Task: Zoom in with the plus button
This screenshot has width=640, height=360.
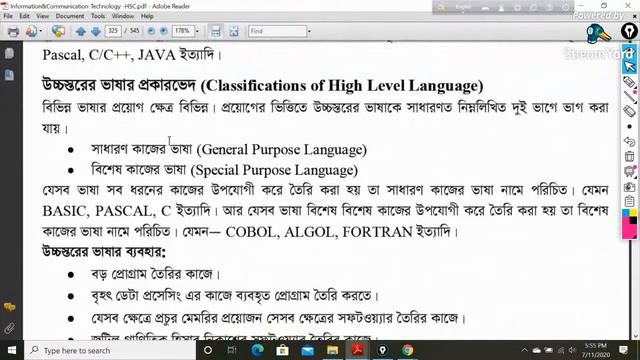Action: click(163, 31)
